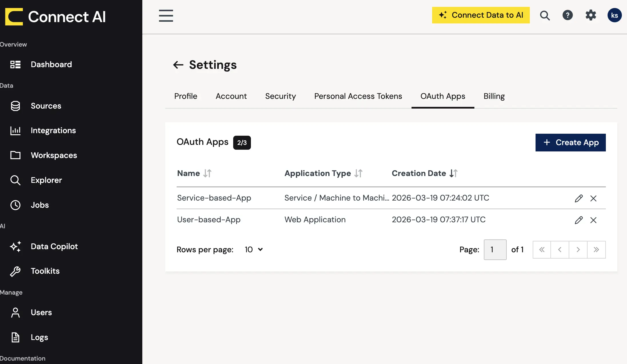
Task: Delete Service-based-App with X icon
Action: coord(593,198)
